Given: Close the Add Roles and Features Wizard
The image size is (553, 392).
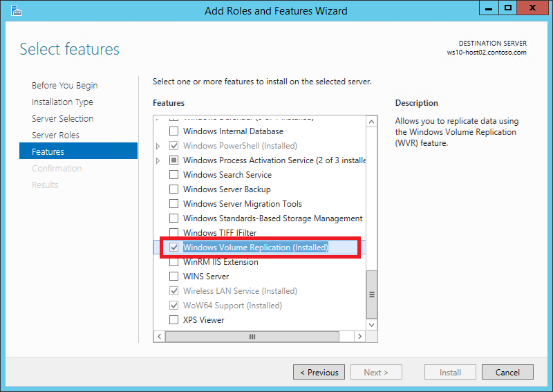Looking at the screenshot, I should click(532, 8).
